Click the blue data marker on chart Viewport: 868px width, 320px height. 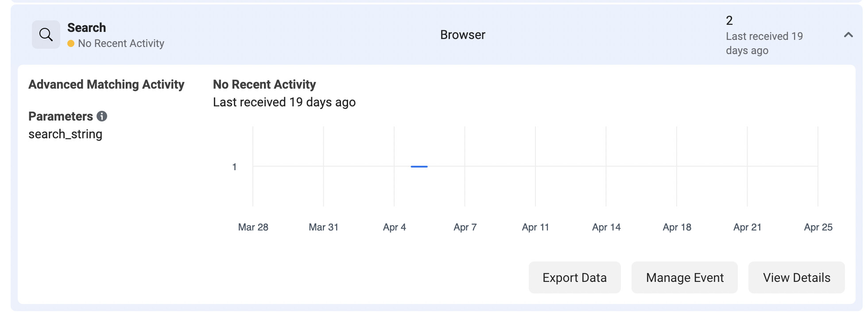pyautogui.click(x=419, y=167)
